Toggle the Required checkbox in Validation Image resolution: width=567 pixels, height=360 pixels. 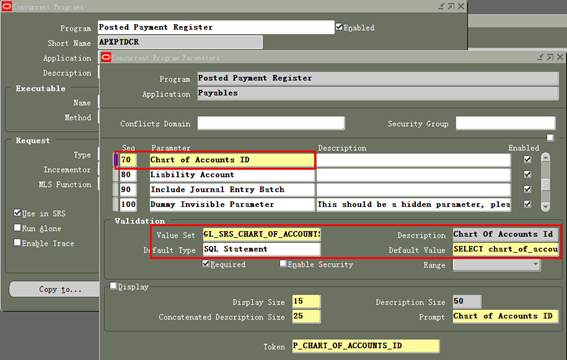206,264
